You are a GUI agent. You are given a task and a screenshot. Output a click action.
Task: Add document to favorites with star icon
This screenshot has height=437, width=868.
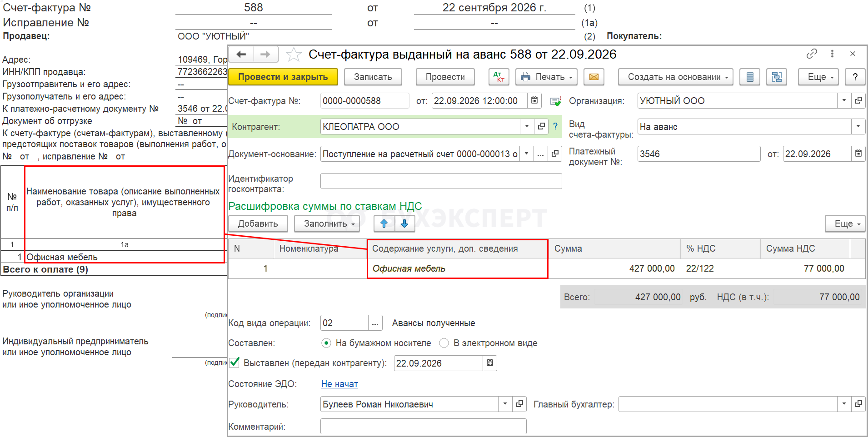click(x=294, y=55)
